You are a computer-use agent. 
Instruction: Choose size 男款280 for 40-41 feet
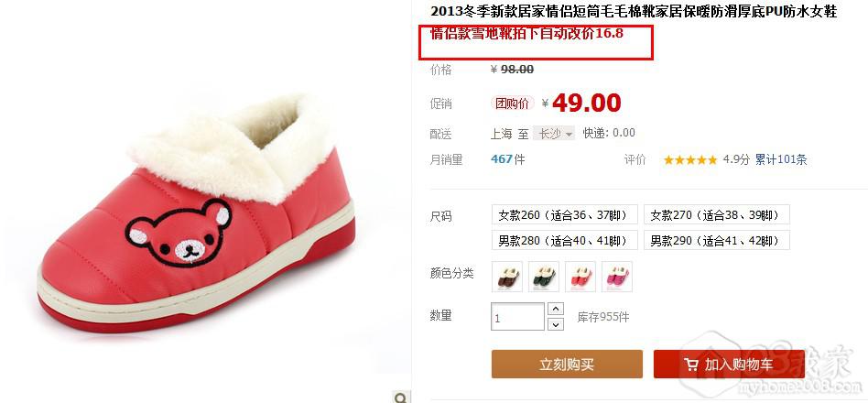click(x=565, y=240)
